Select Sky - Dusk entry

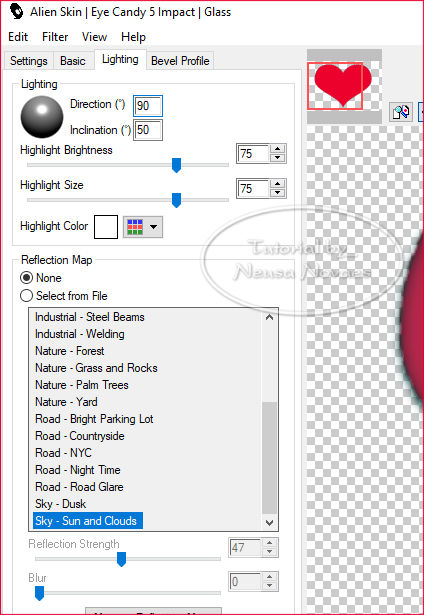coord(60,504)
